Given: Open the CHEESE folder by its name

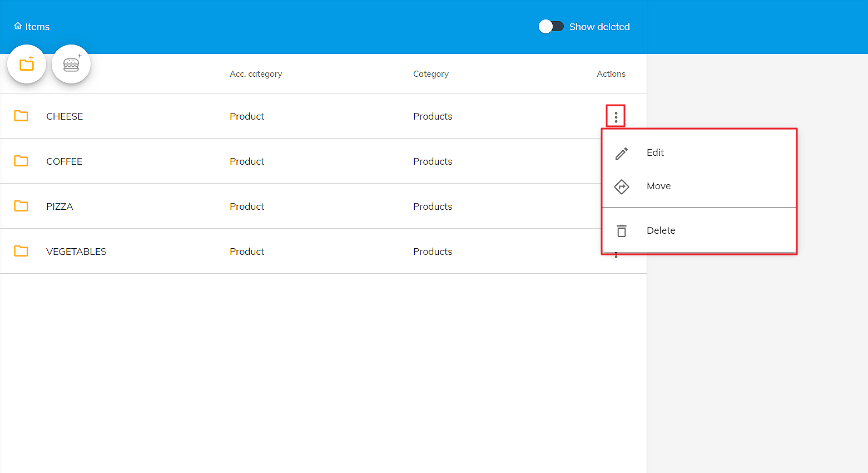Looking at the screenshot, I should [65, 116].
